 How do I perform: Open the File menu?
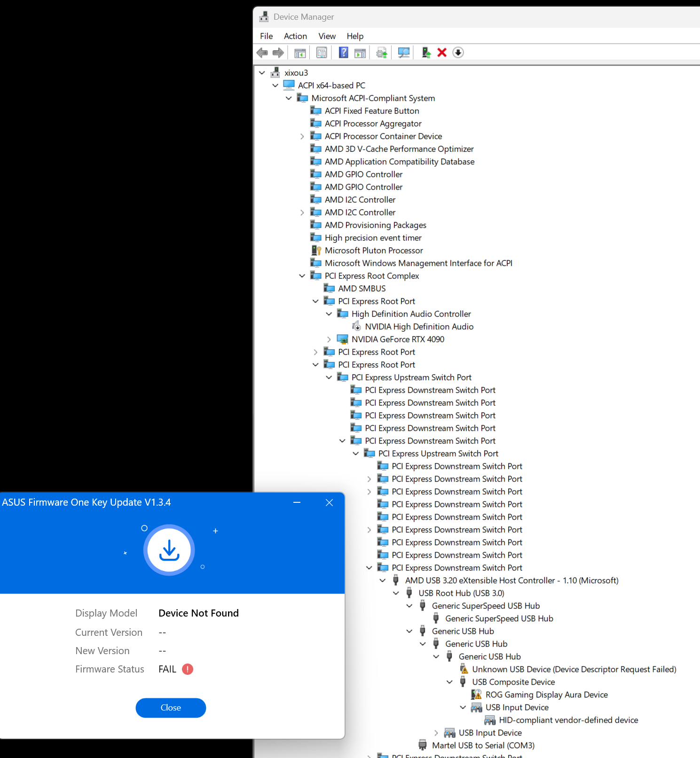(267, 36)
